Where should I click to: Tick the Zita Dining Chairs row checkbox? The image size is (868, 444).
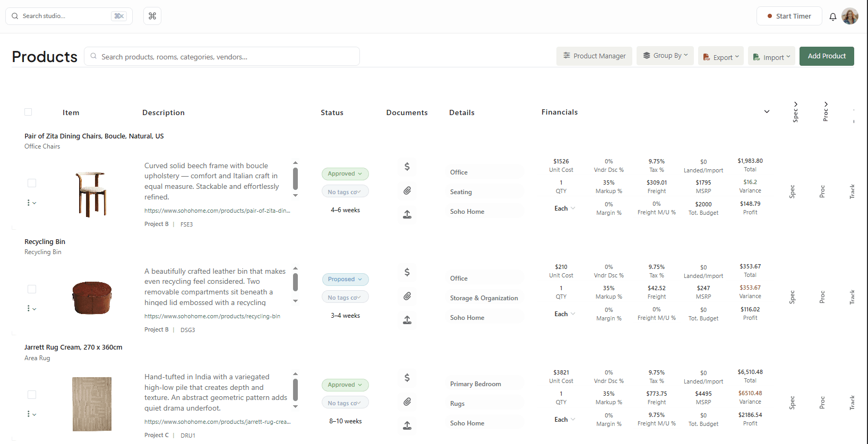tap(32, 183)
